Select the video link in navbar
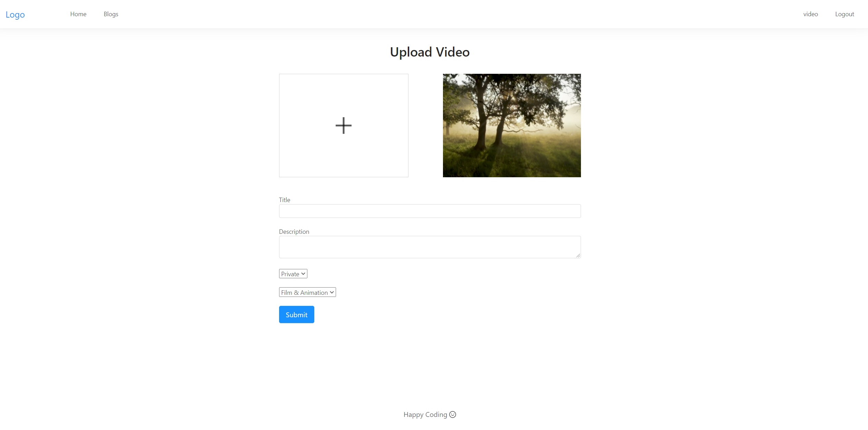The height and width of the screenshot is (430, 868). point(810,14)
